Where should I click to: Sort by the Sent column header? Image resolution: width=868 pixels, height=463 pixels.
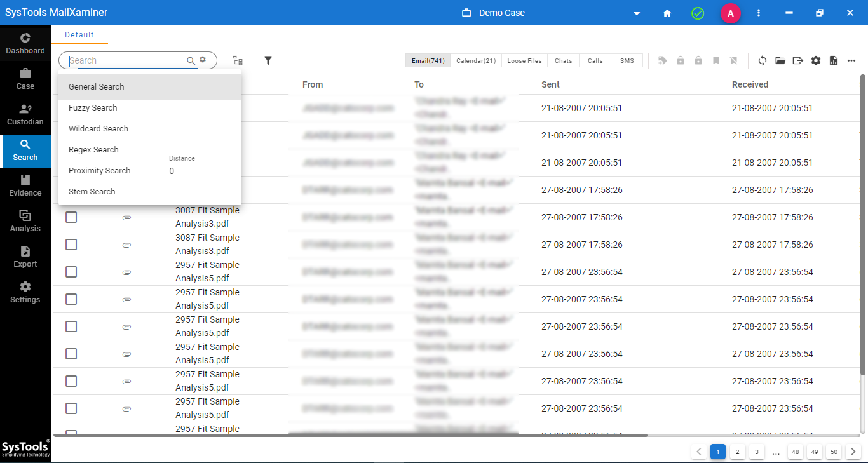[x=550, y=84]
